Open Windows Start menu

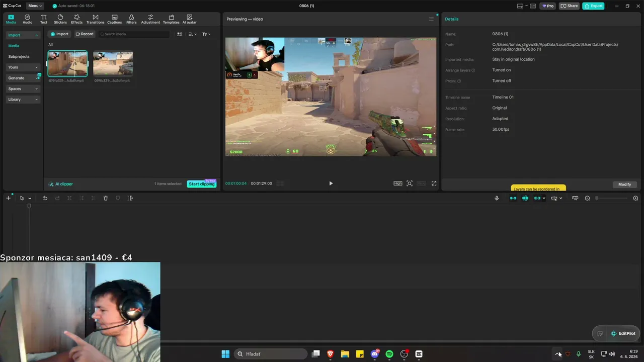(x=225, y=354)
